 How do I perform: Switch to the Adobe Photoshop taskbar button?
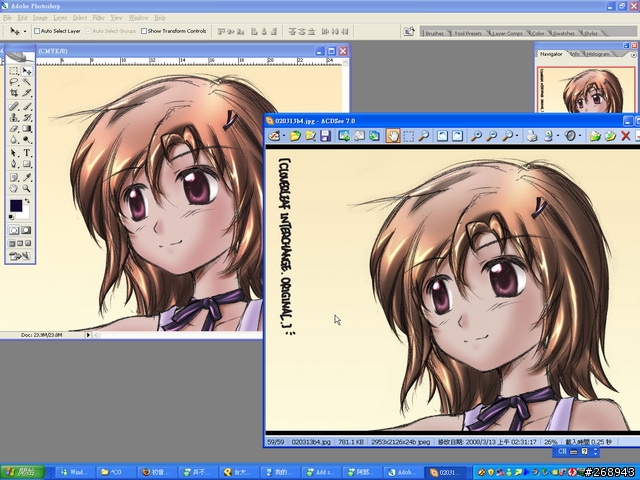pyautogui.click(x=402, y=472)
